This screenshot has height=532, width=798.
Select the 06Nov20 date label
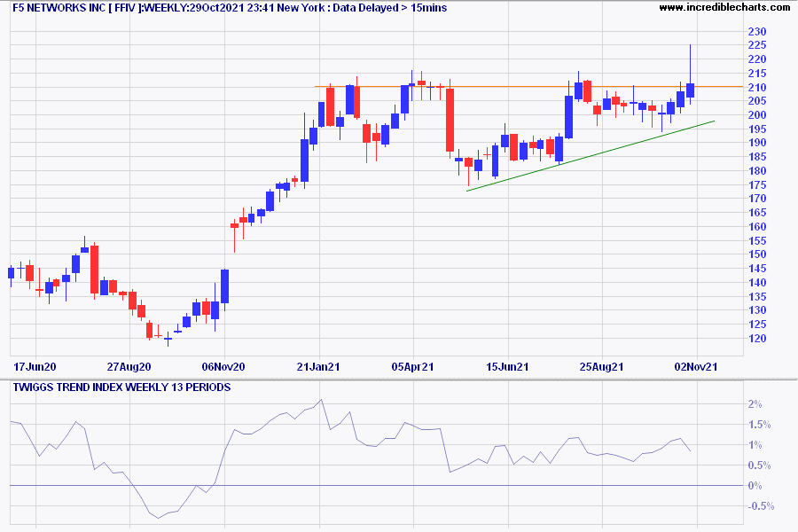[223, 366]
